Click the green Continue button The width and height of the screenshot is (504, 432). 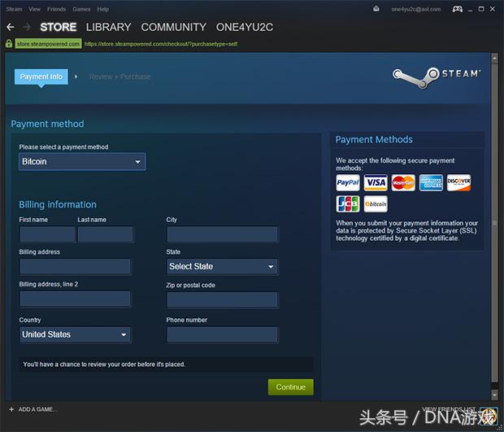click(x=290, y=387)
